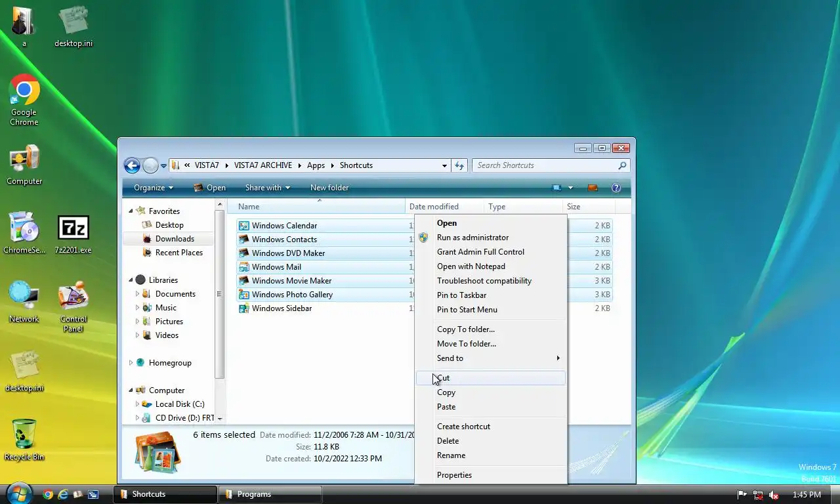
Task: Toggle the preview pane icon
Action: (593, 188)
